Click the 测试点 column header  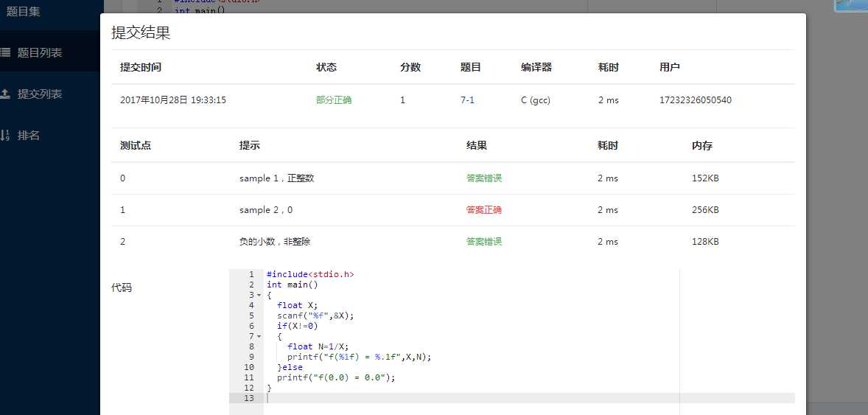click(136, 146)
